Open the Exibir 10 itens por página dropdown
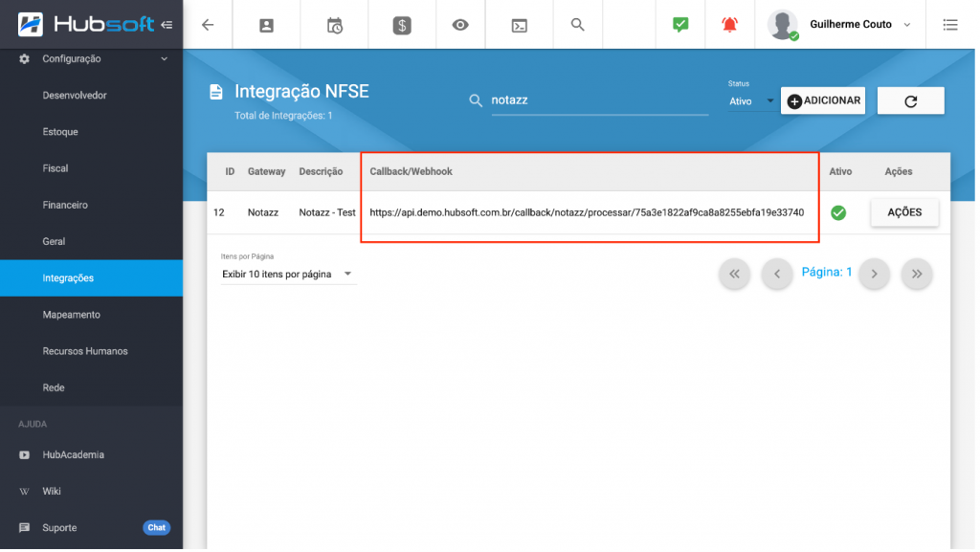 pos(287,275)
